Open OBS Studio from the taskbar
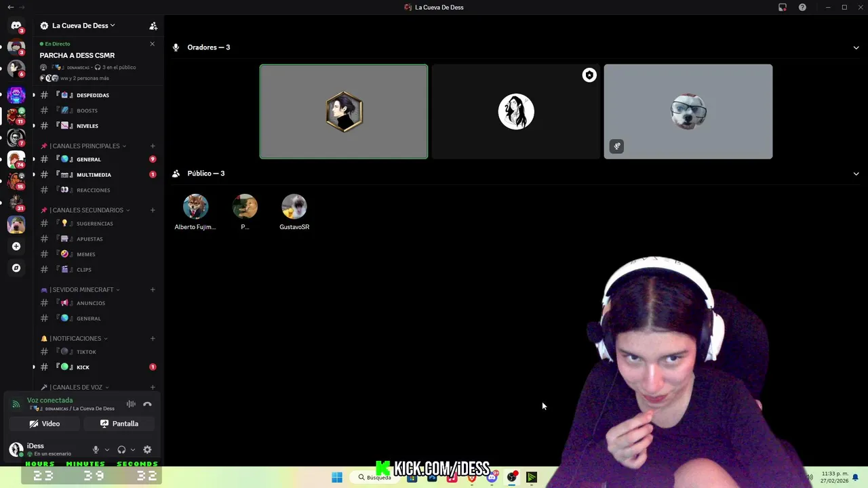 (x=512, y=477)
